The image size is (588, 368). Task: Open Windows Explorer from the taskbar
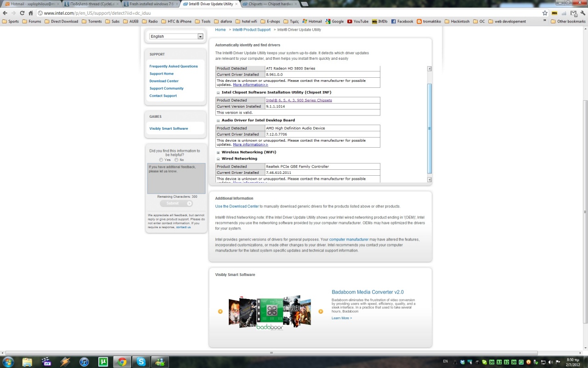[x=27, y=362]
